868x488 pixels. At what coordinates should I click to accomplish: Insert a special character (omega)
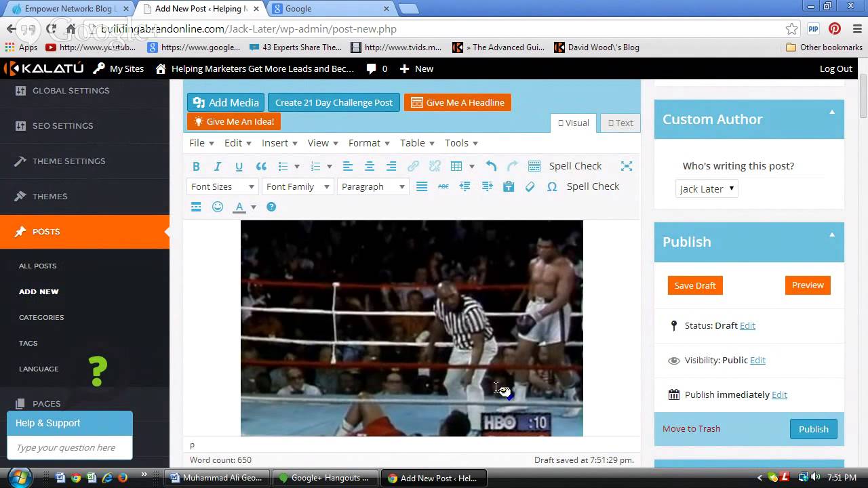point(552,186)
